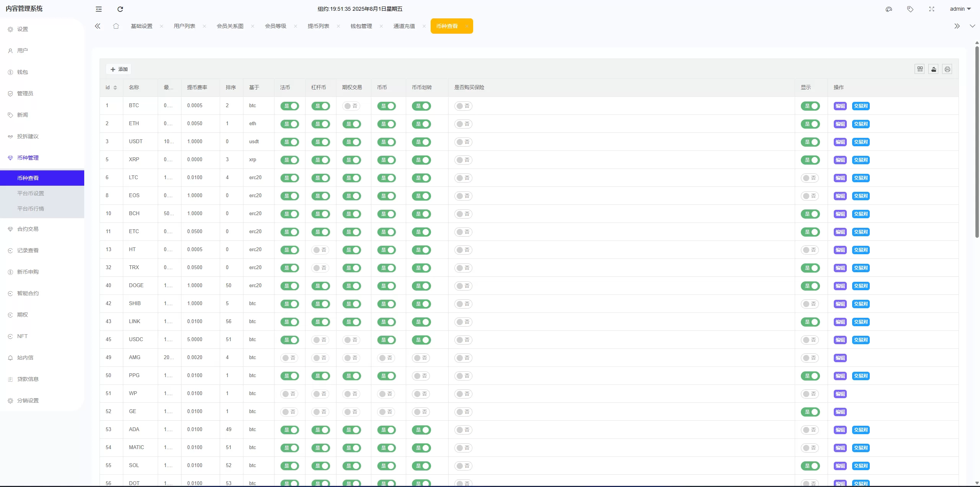Close the 通道充值 tab
980x487 pixels.
424,26
